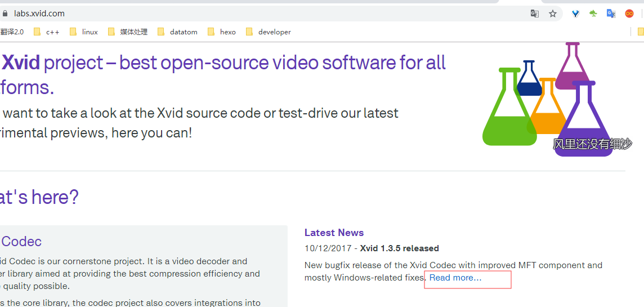Follow the Read more… link
Viewport: 644px width, 307px height.
[x=455, y=278]
